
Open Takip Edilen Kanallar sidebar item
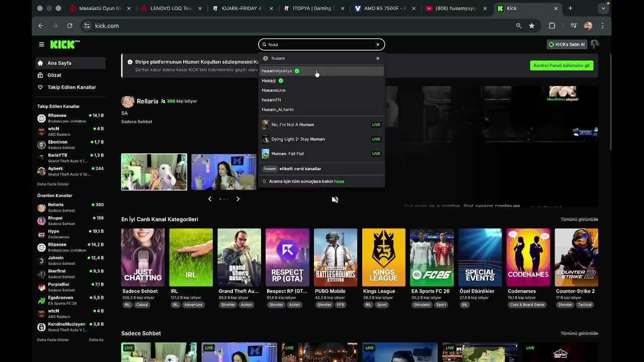tap(70, 87)
